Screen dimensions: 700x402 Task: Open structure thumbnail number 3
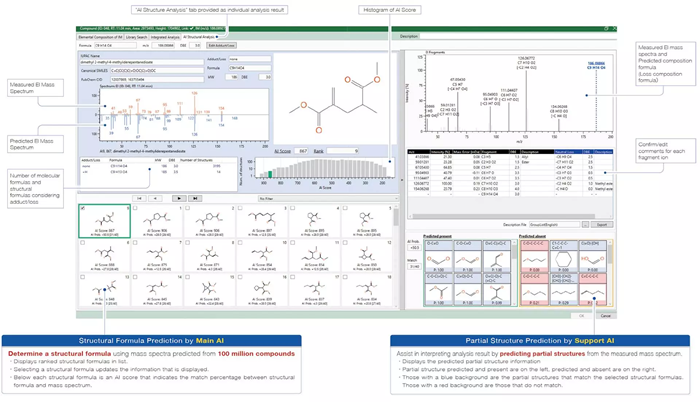(x=262, y=221)
